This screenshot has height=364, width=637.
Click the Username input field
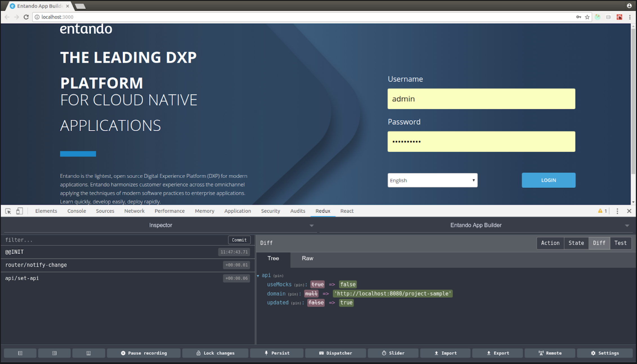pyautogui.click(x=481, y=99)
